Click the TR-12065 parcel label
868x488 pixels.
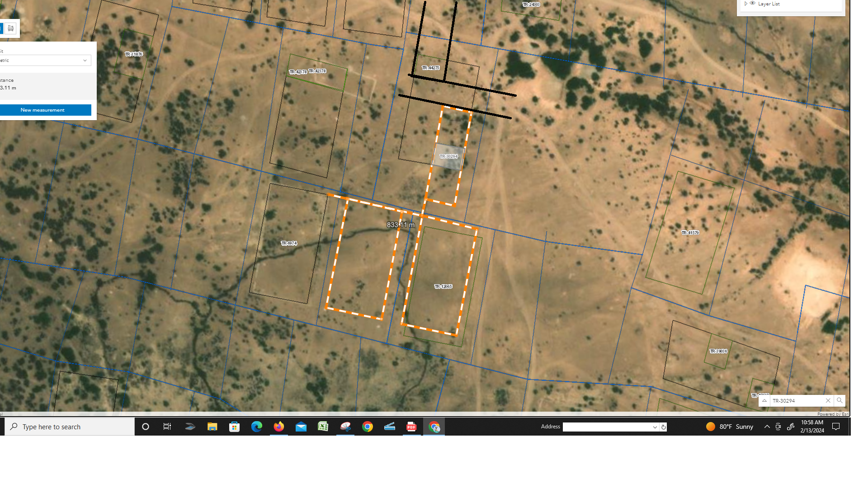(x=443, y=286)
